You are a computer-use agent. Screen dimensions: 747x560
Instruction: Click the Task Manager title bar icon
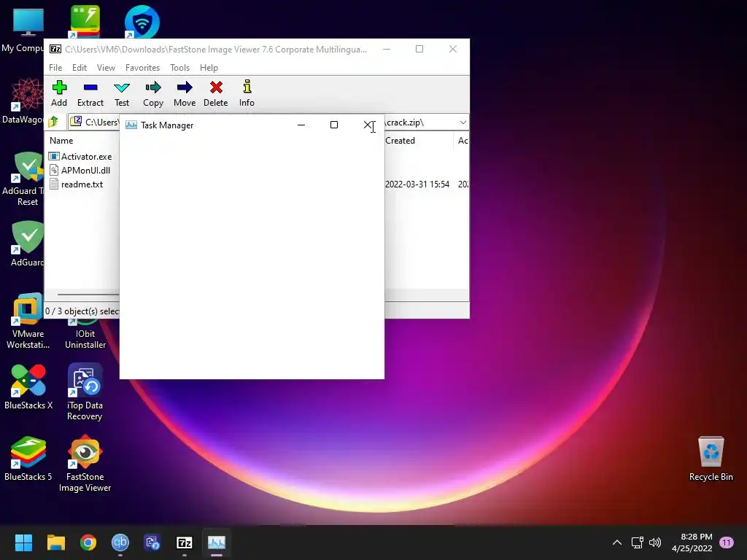(131, 125)
